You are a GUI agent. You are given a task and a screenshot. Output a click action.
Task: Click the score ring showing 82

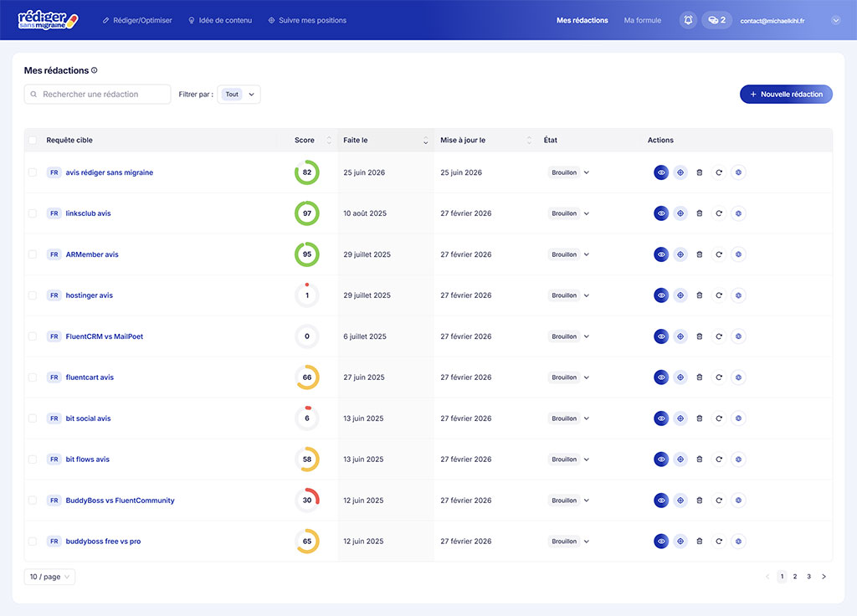(307, 172)
